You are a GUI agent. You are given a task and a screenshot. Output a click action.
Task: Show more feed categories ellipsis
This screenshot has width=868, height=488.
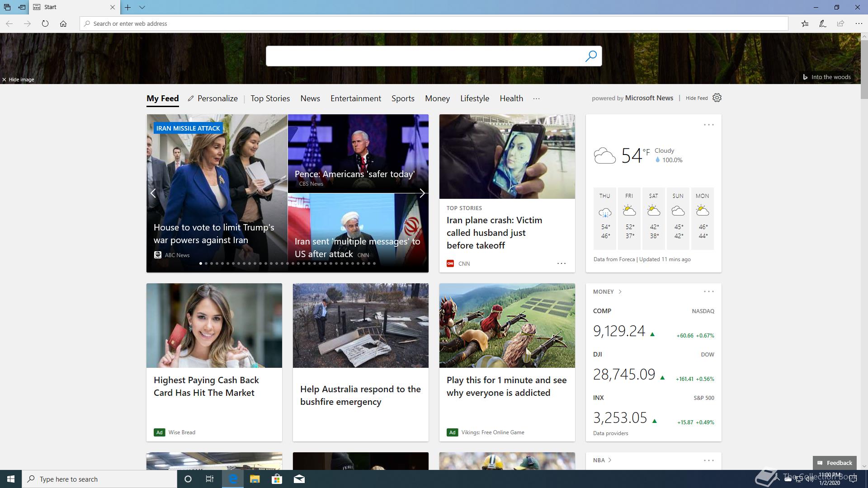click(x=536, y=99)
